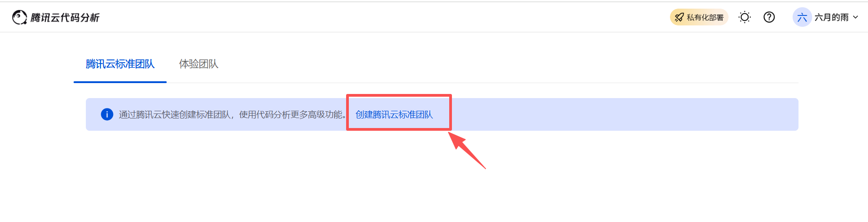Toggle the sun light/dark theme icon
The width and height of the screenshot is (868, 222).
click(744, 17)
